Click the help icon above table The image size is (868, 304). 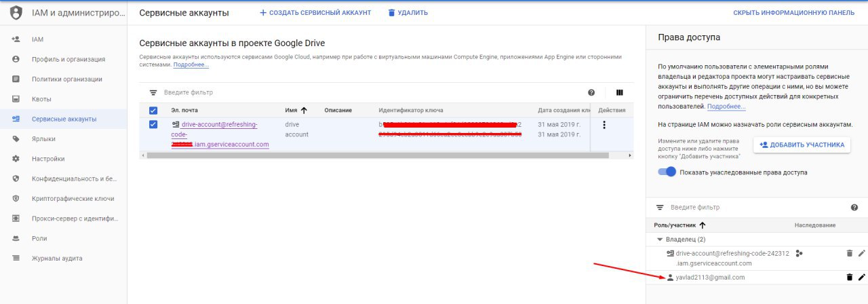tap(591, 92)
